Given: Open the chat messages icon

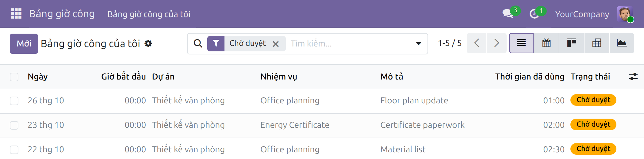Looking at the screenshot, I should (508, 13).
